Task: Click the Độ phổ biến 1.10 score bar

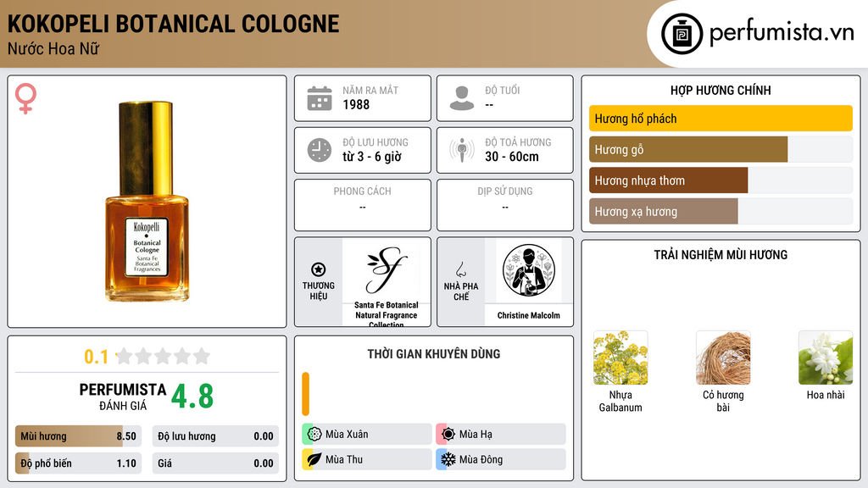Action: click(78, 463)
